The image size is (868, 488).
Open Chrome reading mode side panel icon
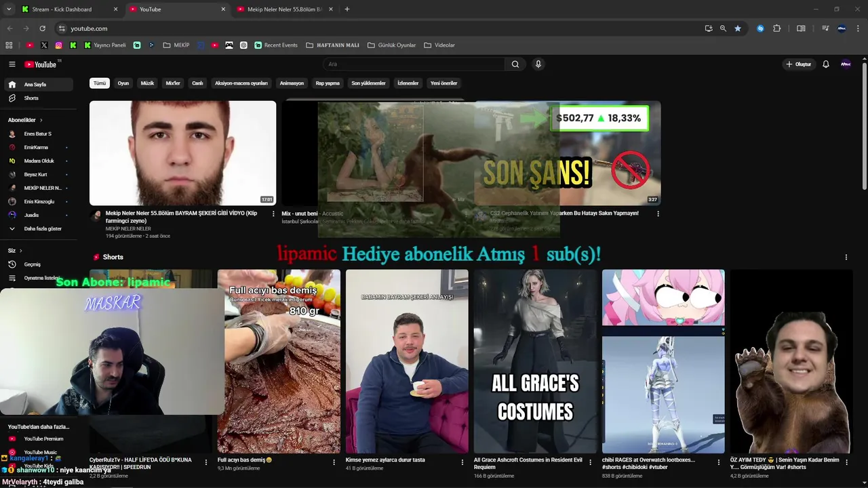pos(801,28)
